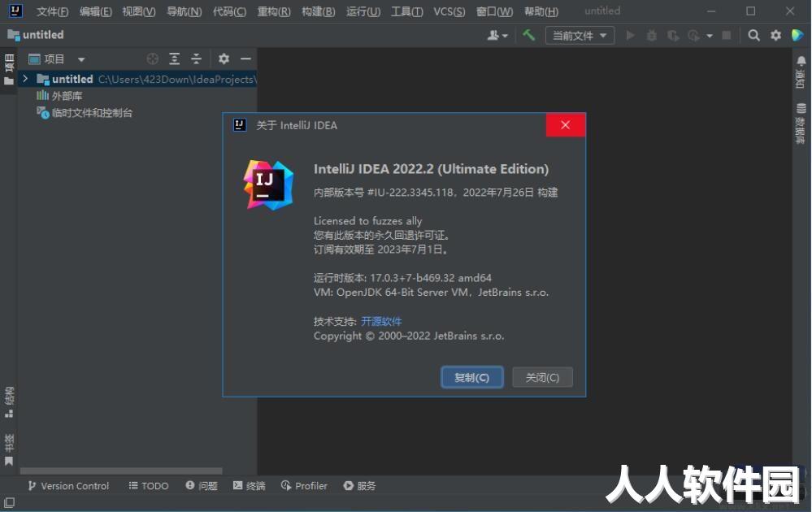Click the Close button in about dialog
Viewport: 812px width, 512px height.
[x=542, y=377]
